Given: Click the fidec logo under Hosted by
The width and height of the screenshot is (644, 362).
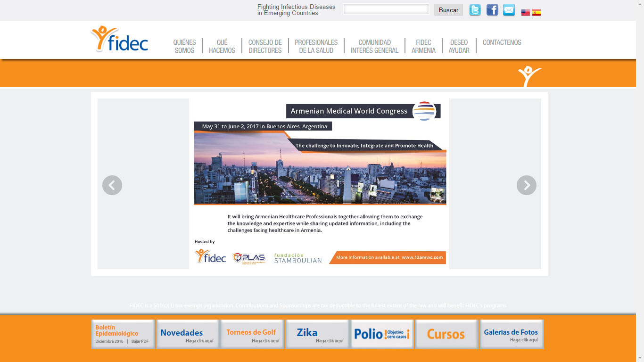Looking at the screenshot, I should click(x=210, y=257).
